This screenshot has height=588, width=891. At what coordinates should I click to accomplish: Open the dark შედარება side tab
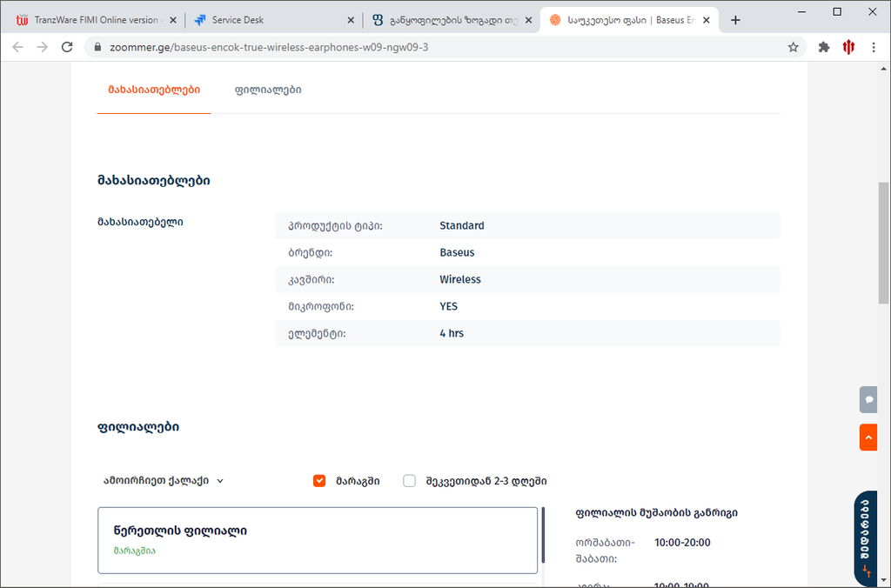tap(866, 537)
